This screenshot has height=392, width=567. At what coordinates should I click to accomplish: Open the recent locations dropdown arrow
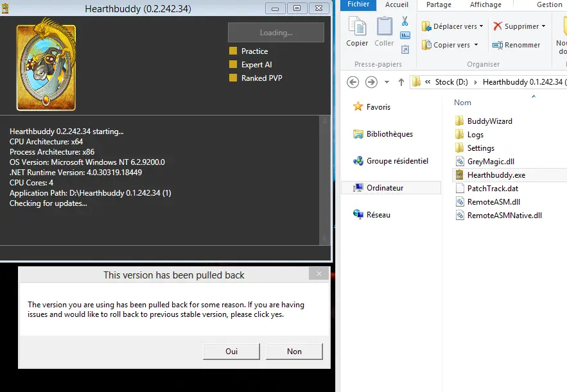coord(387,82)
